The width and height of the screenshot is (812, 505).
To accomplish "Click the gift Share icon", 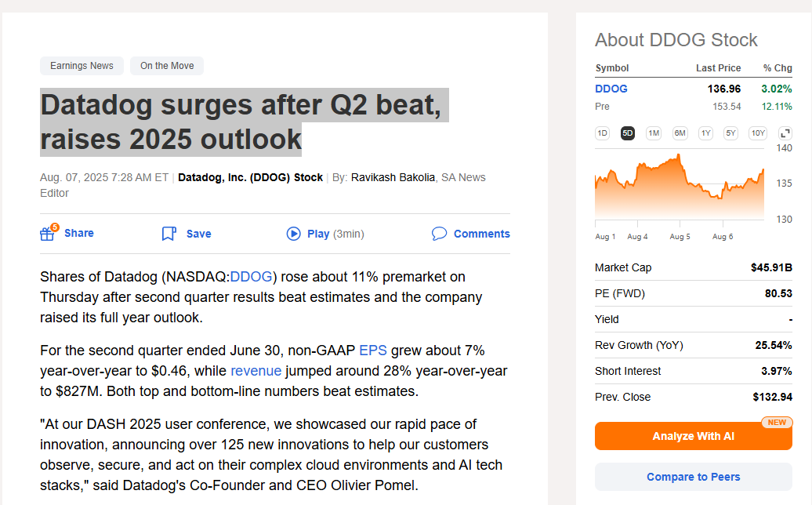I will [47, 234].
